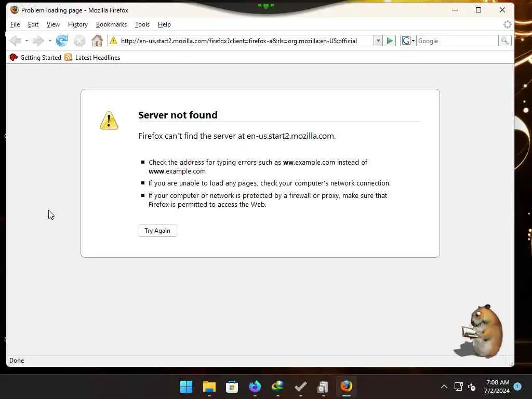Click the Forward arrow navigation button
This screenshot has width=532, height=399.
(38, 41)
